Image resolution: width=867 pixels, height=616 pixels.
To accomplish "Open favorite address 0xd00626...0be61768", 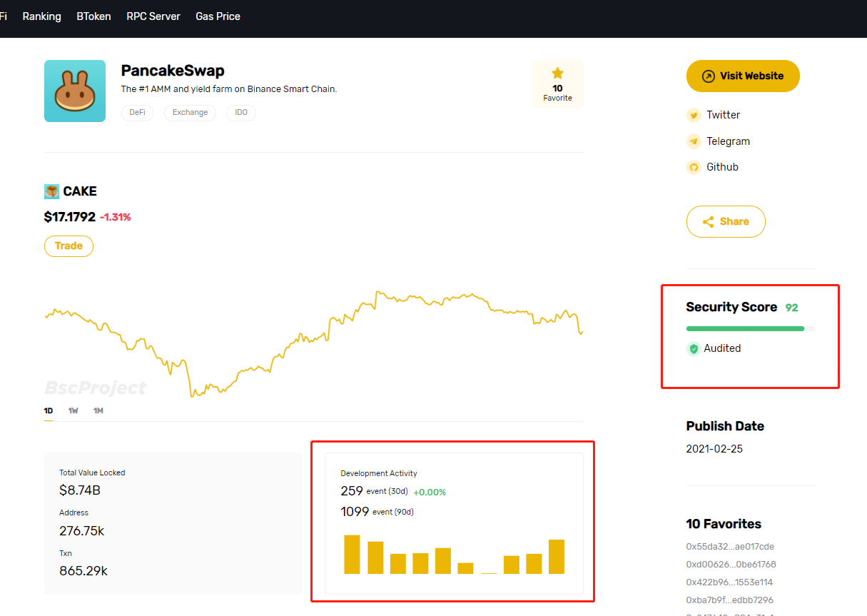I will (731, 565).
